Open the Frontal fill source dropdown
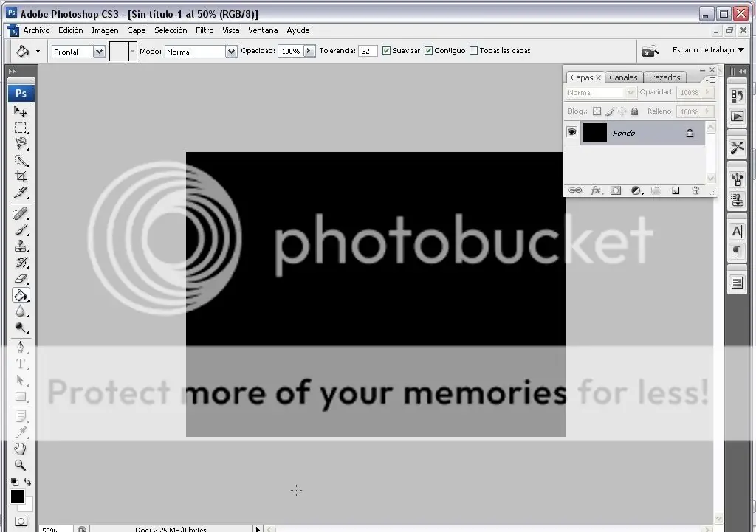Image resolution: width=756 pixels, height=532 pixels. click(99, 52)
